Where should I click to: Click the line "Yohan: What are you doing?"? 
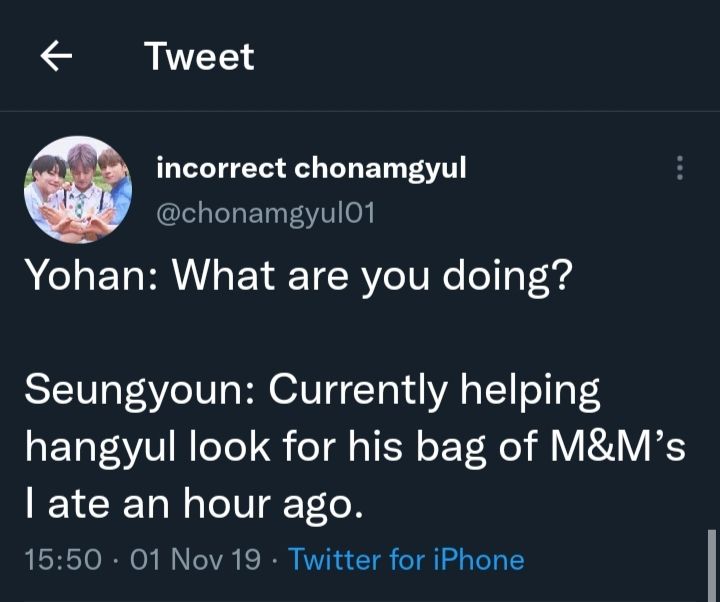[298, 278]
